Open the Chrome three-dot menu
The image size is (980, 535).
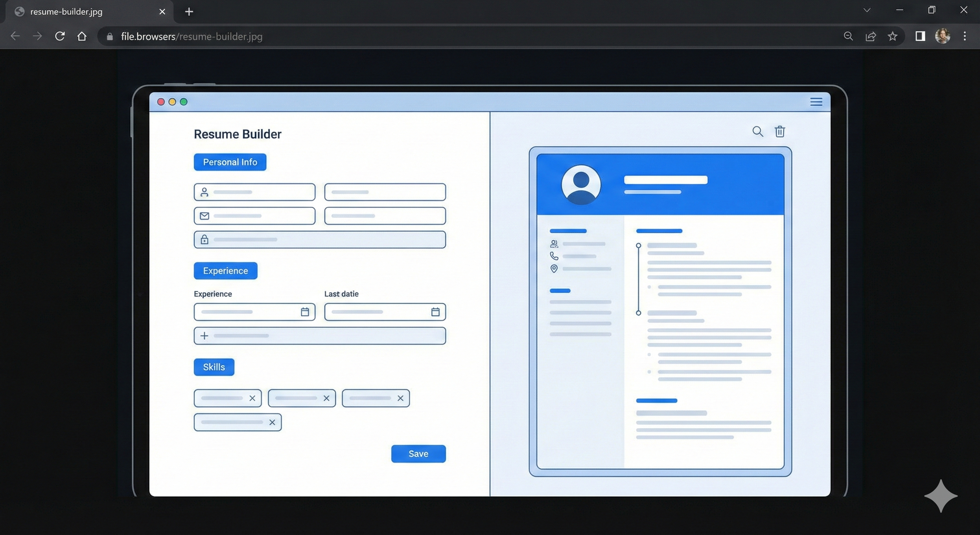coord(965,36)
